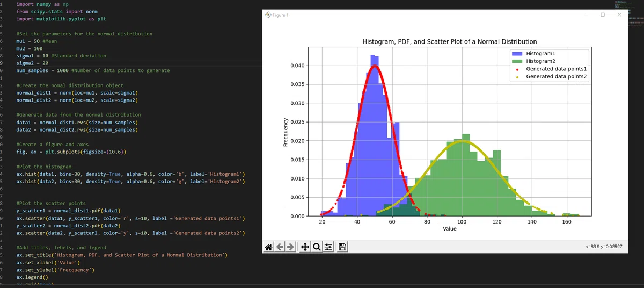This screenshot has height=288, width=644.
Task: Save the figure with the floppy disk icon
Action: [x=342, y=247]
